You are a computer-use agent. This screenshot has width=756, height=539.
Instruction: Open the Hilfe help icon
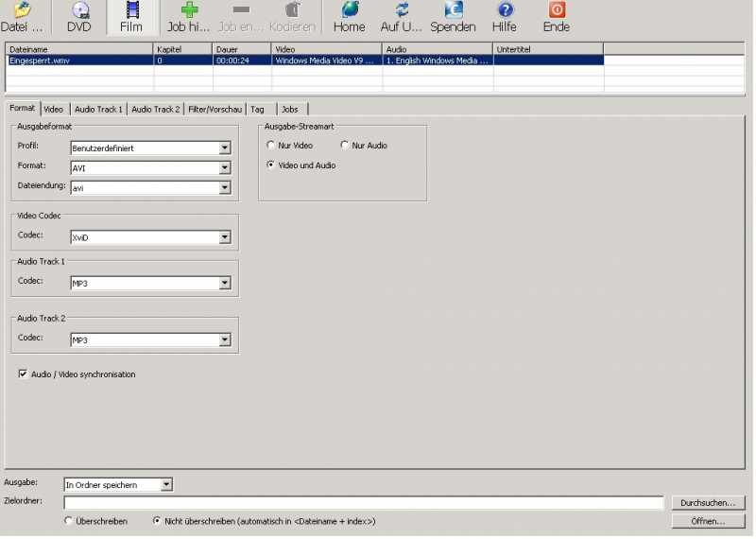tap(505, 10)
